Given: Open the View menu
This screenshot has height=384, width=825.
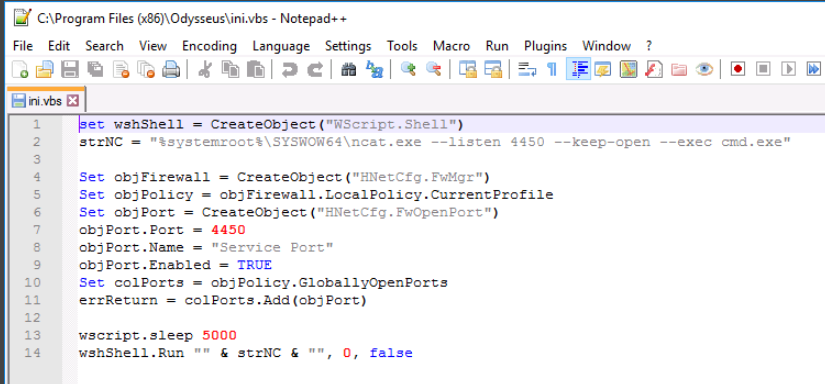Looking at the screenshot, I should [x=153, y=46].
